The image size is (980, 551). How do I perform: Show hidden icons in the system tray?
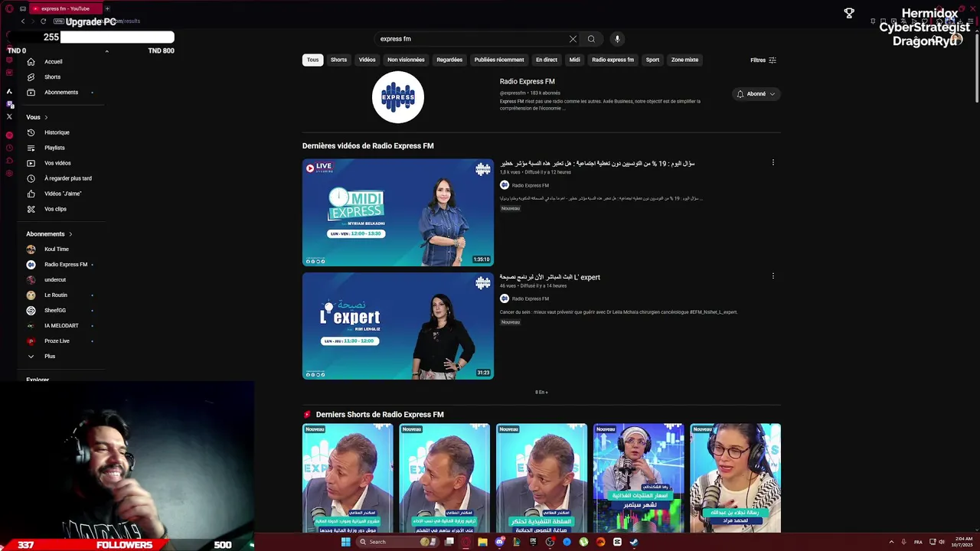(x=891, y=542)
